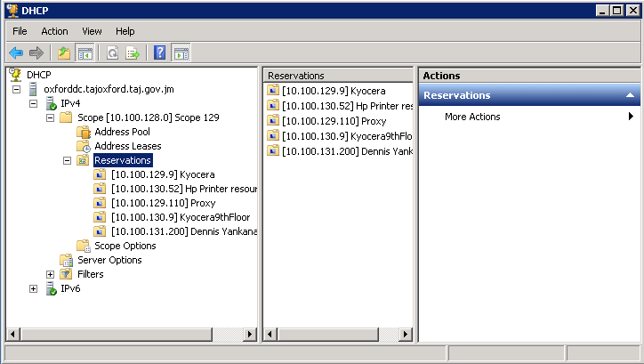The image size is (644, 364).
Task: Click the Refresh toolbar icon
Action: [112, 53]
